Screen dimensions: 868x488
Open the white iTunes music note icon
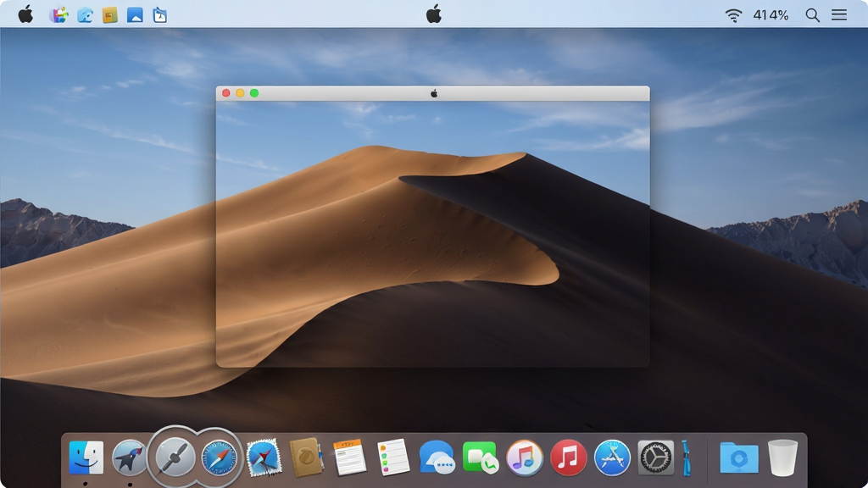pyautogui.click(x=524, y=457)
